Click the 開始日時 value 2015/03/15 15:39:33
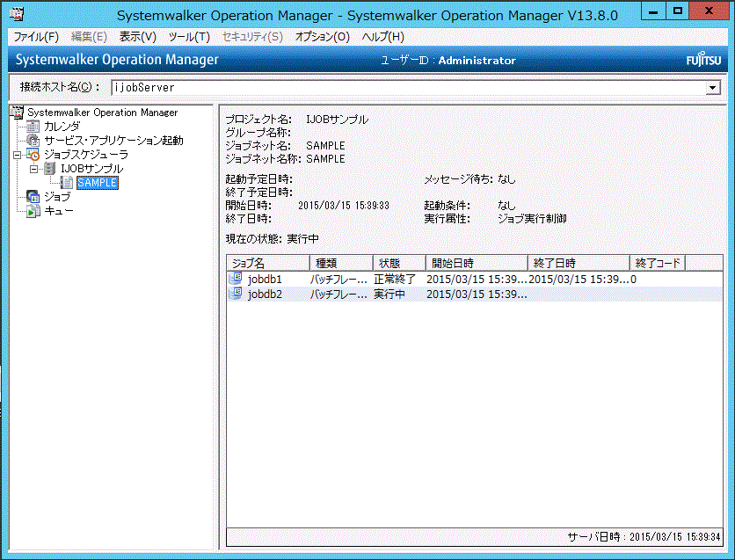Image resolution: width=735 pixels, height=560 pixels. [344, 205]
